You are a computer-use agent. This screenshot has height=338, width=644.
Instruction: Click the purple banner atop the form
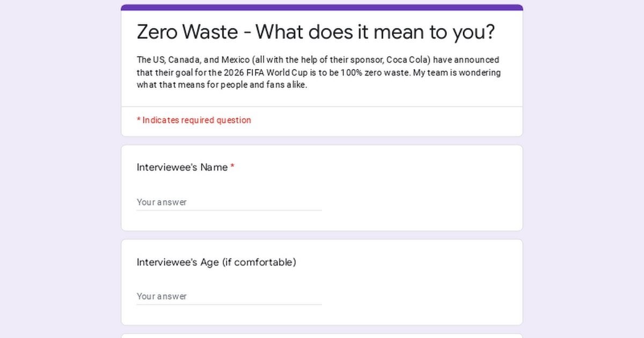(322, 8)
